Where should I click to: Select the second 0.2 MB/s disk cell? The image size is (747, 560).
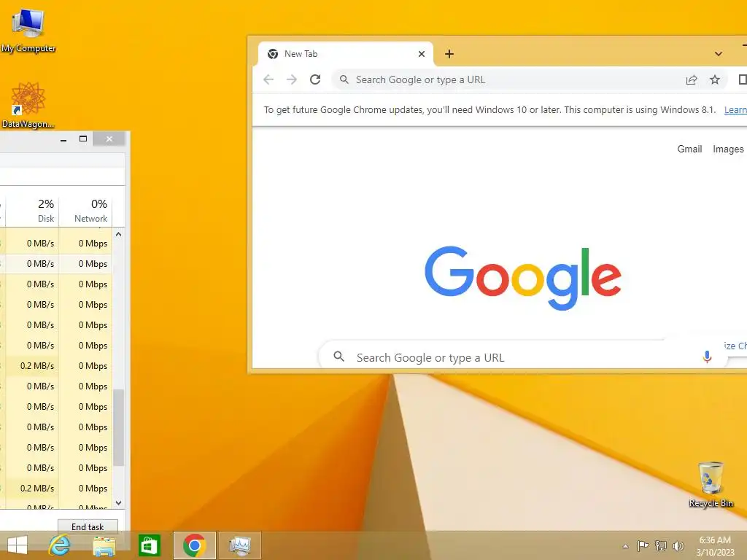tap(32, 488)
